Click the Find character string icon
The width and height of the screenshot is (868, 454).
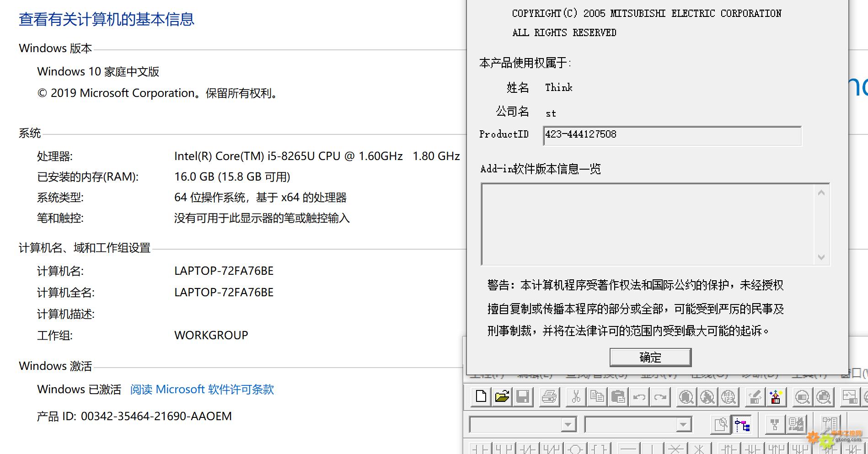pyautogui.click(x=728, y=396)
